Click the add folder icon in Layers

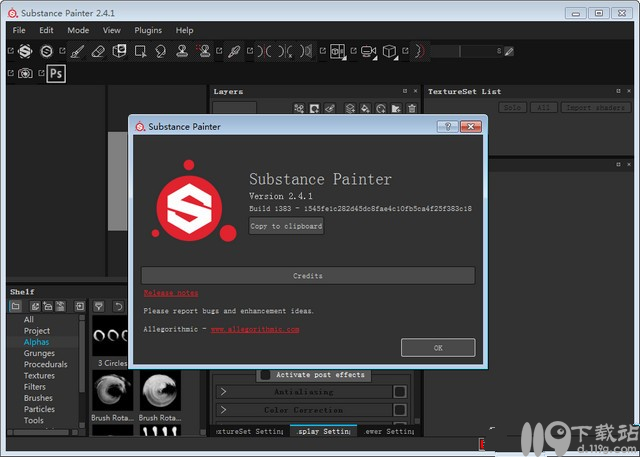396,108
